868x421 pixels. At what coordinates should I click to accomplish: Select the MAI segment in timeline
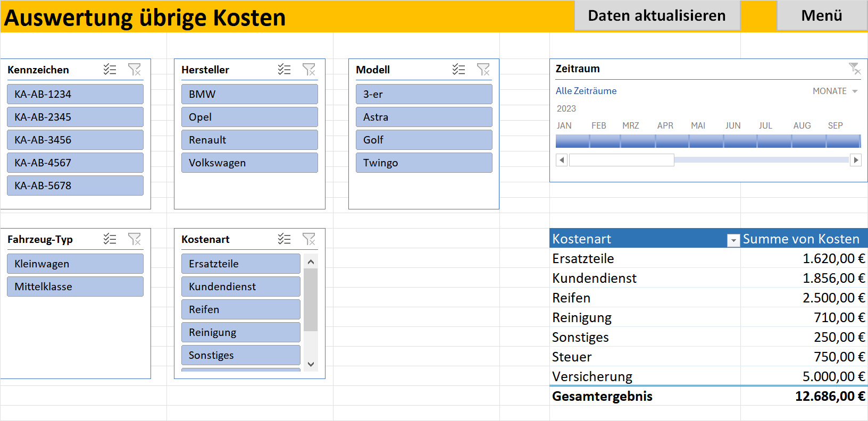[x=706, y=141]
